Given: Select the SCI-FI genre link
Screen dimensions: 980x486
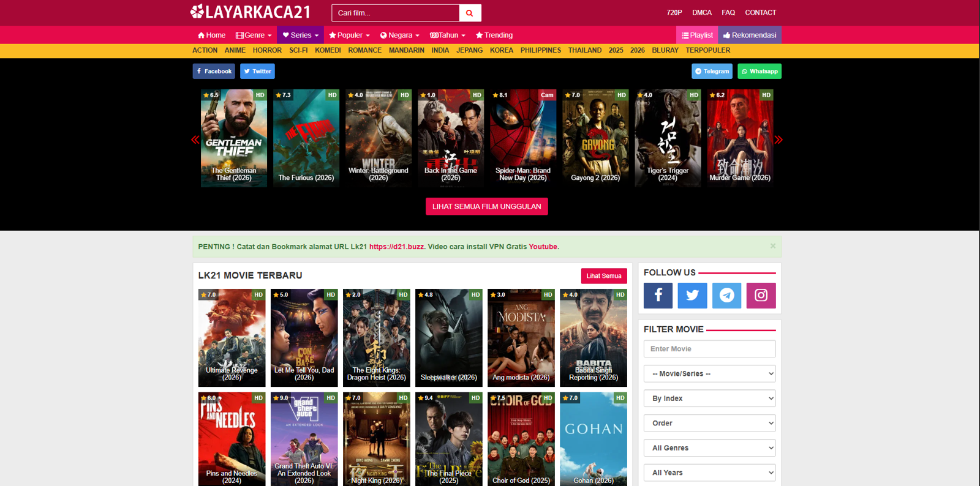Looking at the screenshot, I should 298,50.
